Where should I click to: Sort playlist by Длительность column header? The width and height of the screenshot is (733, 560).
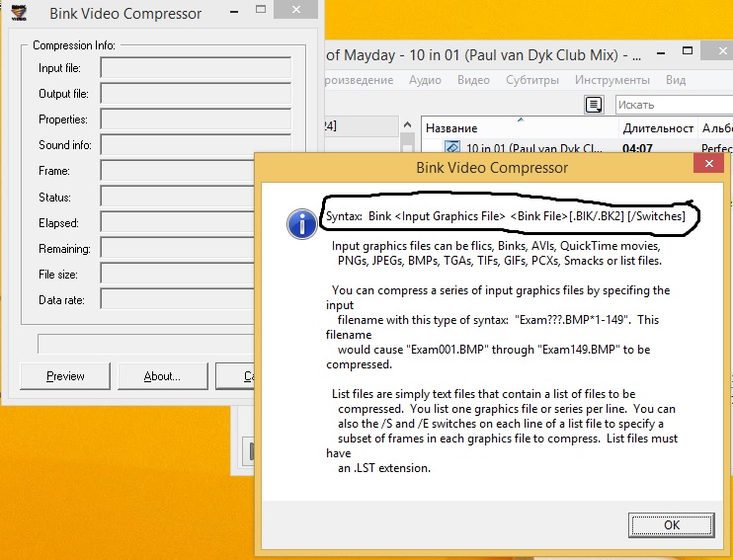coord(658,128)
